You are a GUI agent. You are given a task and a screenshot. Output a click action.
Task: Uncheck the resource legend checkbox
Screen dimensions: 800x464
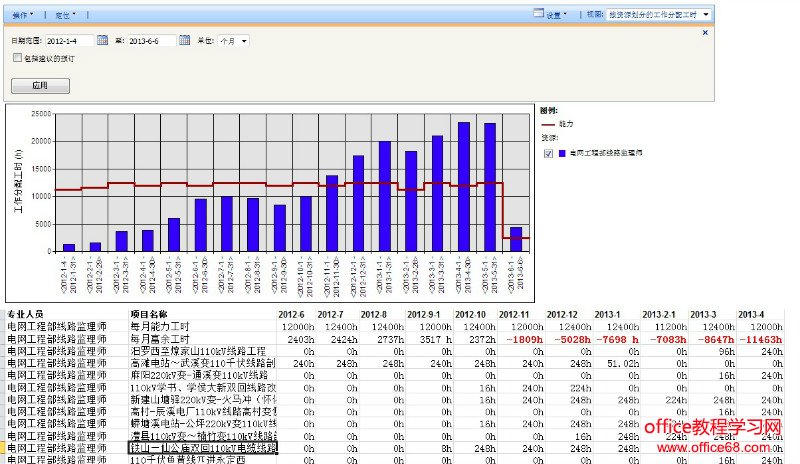pos(548,153)
